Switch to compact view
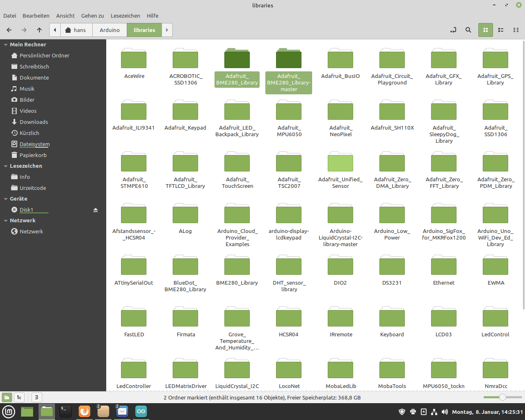The image size is (525, 420). point(516,30)
